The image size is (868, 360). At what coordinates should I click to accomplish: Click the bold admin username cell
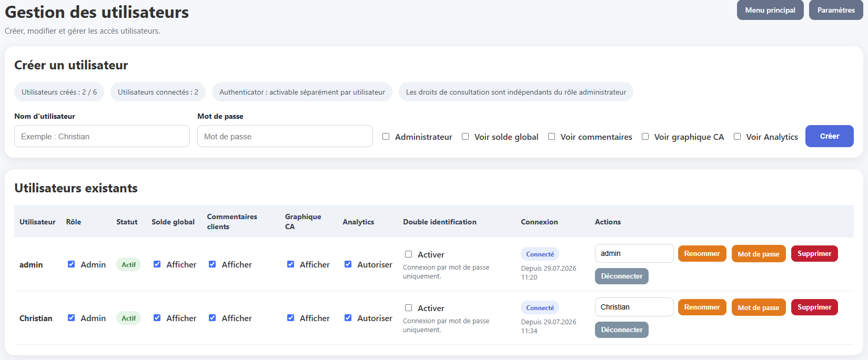[x=31, y=265]
